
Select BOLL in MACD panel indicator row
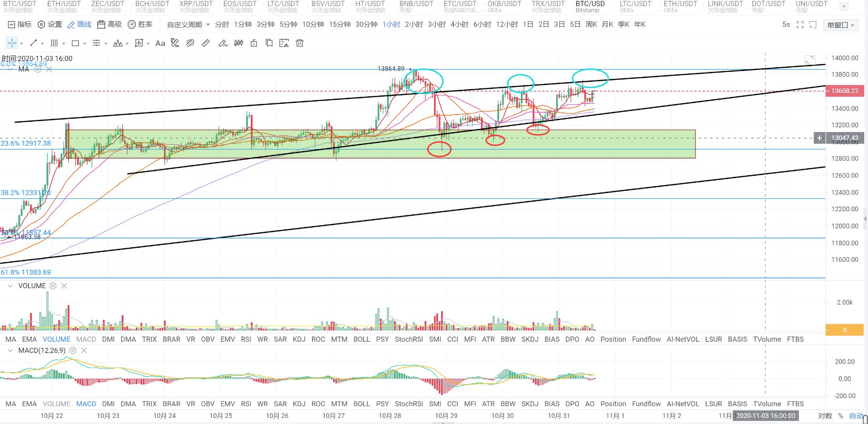[362, 404]
